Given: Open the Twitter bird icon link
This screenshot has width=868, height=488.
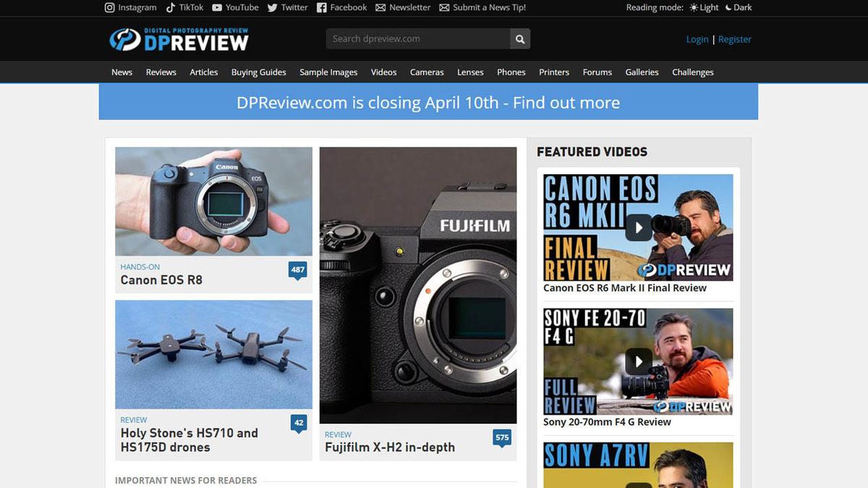Looking at the screenshot, I should pyautogui.click(x=273, y=7).
